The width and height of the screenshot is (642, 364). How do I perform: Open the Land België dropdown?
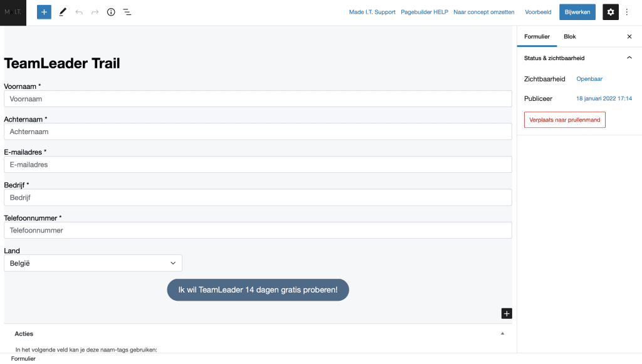click(93, 263)
